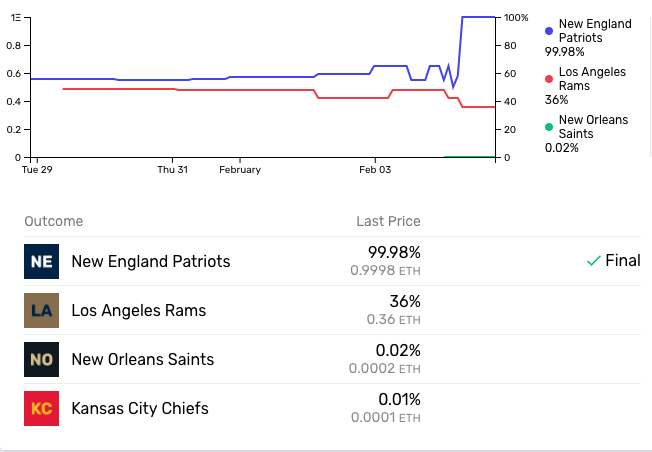
Task: Select the Kansas City Chiefs outcome name
Action: coord(140,408)
